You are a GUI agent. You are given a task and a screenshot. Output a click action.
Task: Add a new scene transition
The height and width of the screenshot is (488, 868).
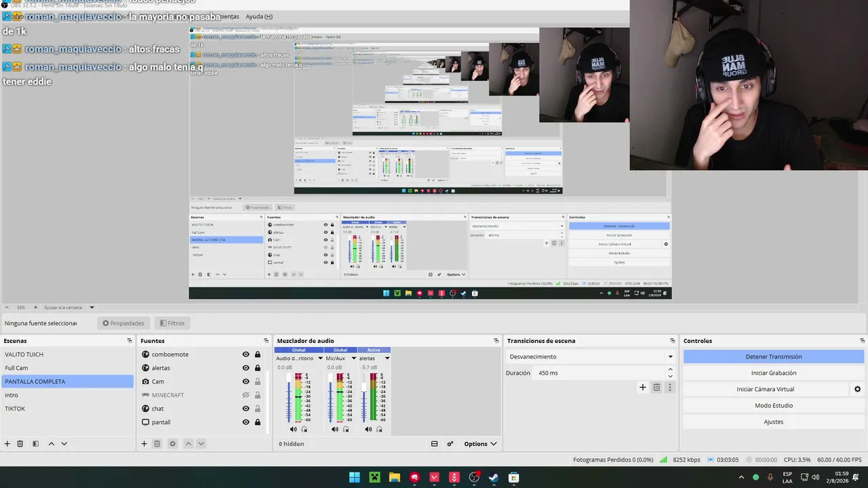point(643,388)
